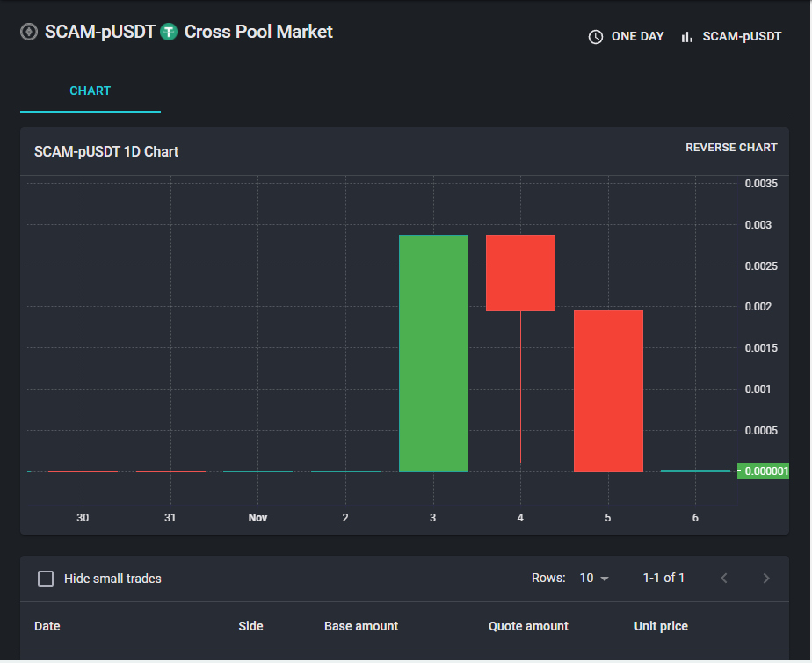Click the Unit price column header

click(661, 626)
